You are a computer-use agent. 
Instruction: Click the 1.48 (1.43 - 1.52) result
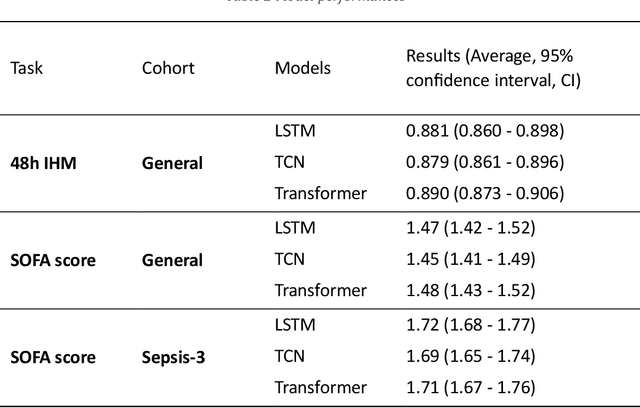tap(470, 290)
